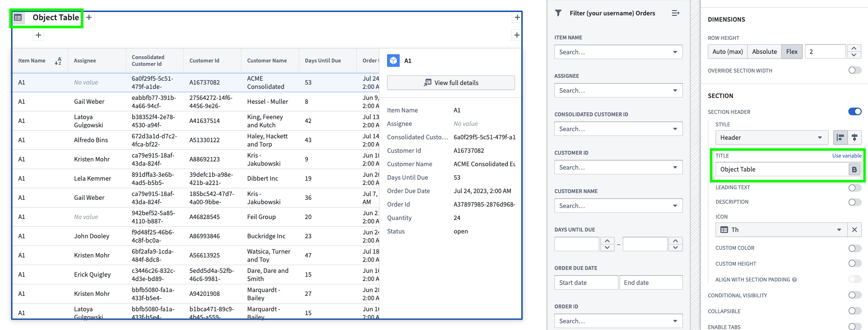The height and width of the screenshot is (330, 868).
Task: Click the bold B icon in Title field
Action: [854, 170]
